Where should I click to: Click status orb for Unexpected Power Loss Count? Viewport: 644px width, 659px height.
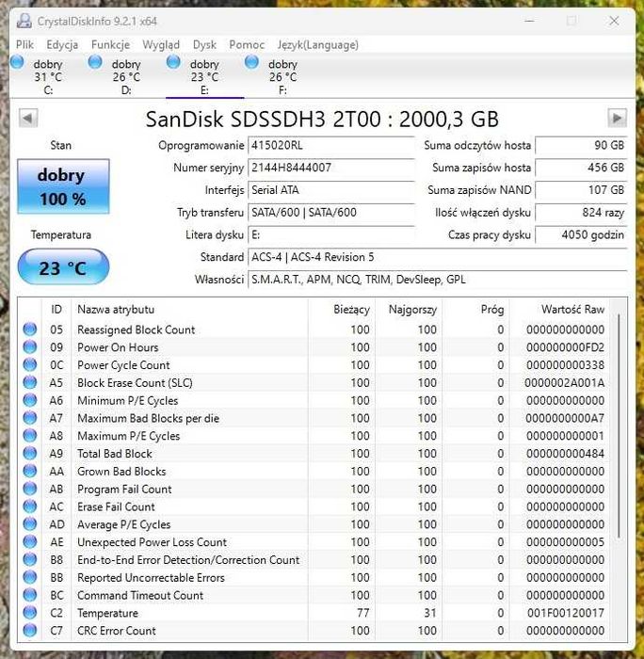point(30,541)
